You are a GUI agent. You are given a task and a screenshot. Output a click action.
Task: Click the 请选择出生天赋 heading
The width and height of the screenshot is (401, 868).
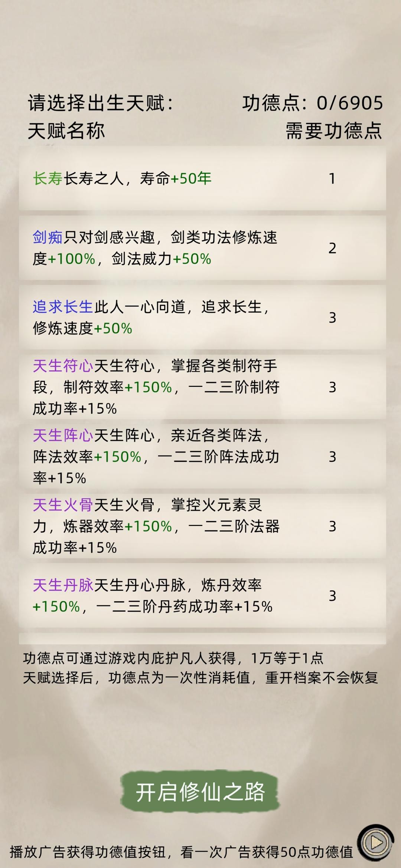click(x=100, y=103)
